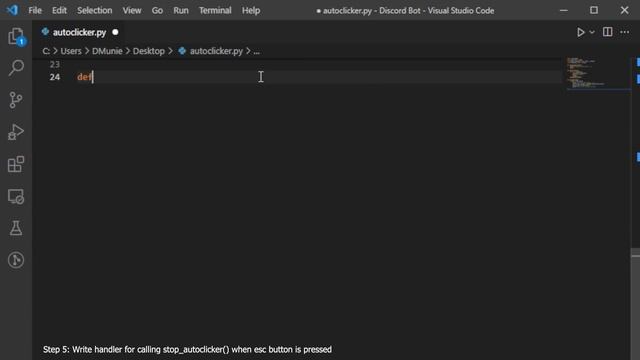Click the Users breadcrumb segment
The height and width of the screenshot is (360, 640).
(71, 51)
